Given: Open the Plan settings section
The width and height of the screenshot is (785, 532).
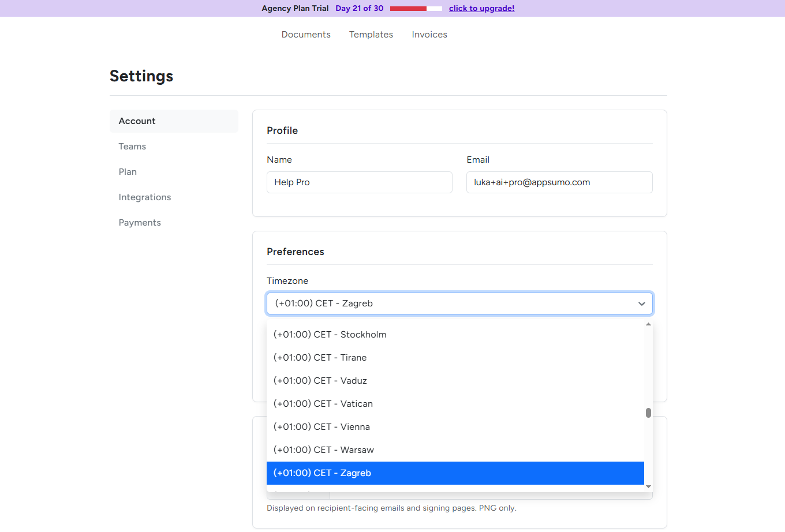Looking at the screenshot, I should point(128,171).
